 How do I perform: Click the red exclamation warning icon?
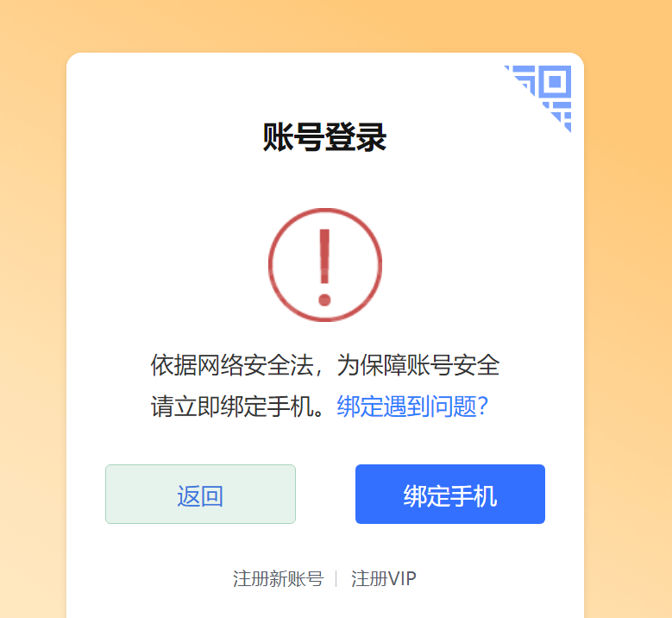tap(325, 265)
